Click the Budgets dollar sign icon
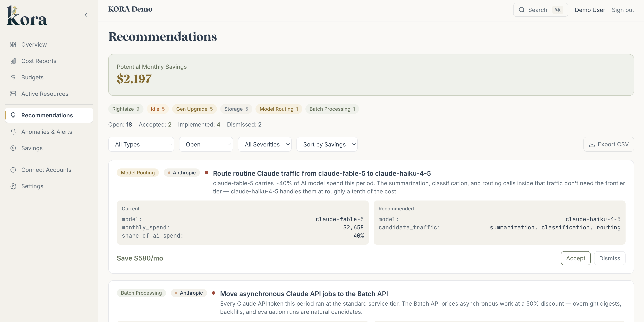Image resolution: width=644 pixels, height=322 pixels. click(13, 77)
